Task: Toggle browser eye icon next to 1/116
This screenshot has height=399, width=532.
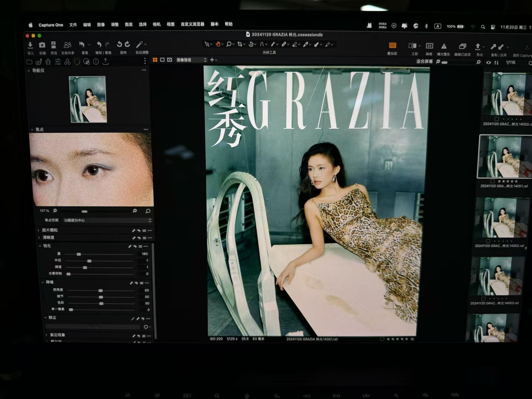Action: click(x=488, y=63)
